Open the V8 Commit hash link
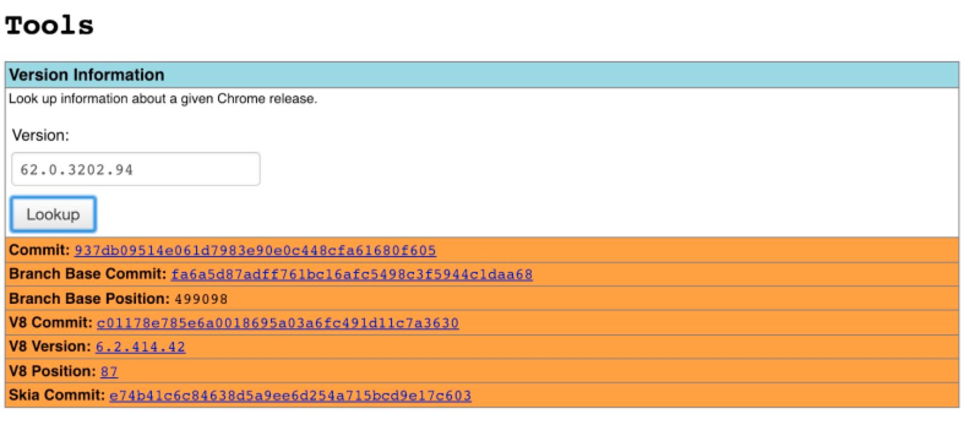980x425 pixels. click(x=277, y=323)
